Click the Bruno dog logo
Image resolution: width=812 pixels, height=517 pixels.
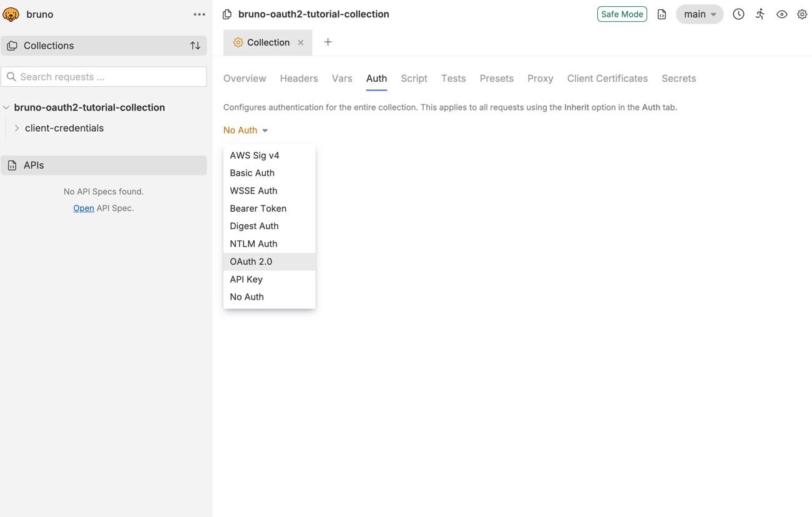click(11, 14)
